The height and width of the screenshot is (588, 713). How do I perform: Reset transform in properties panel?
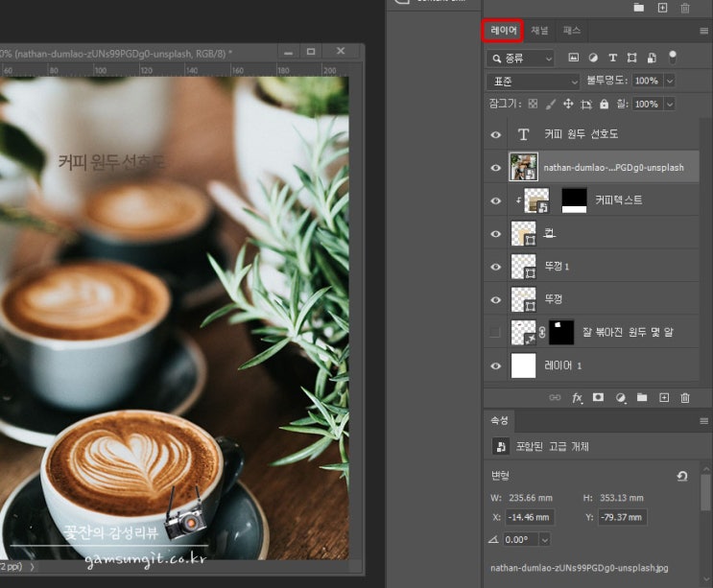coord(682,476)
